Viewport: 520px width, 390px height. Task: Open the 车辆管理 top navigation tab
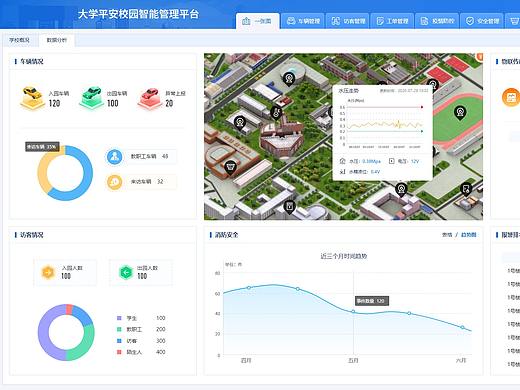click(303, 21)
